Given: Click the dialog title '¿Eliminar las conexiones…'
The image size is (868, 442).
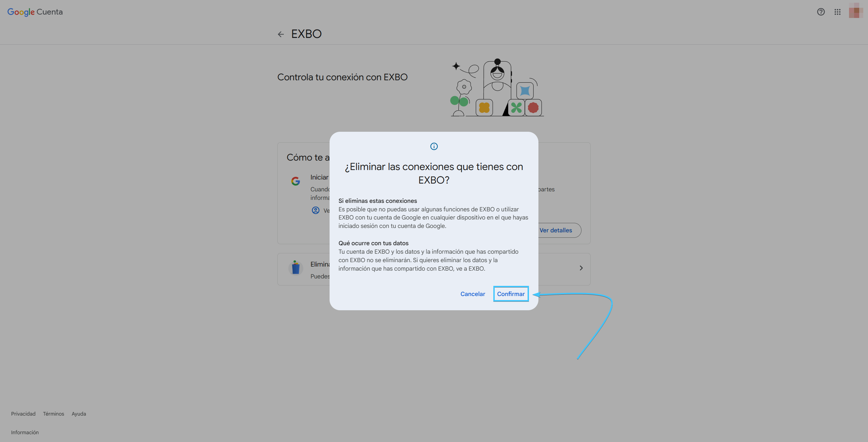Looking at the screenshot, I should click(434, 173).
